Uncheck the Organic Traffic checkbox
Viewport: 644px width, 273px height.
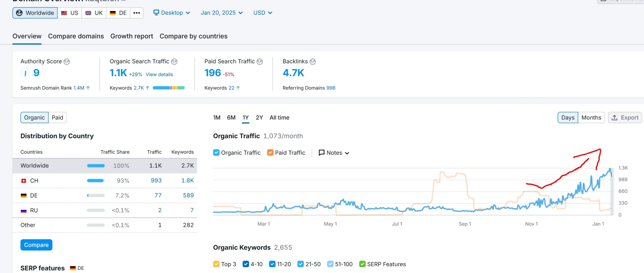pyautogui.click(x=216, y=153)
